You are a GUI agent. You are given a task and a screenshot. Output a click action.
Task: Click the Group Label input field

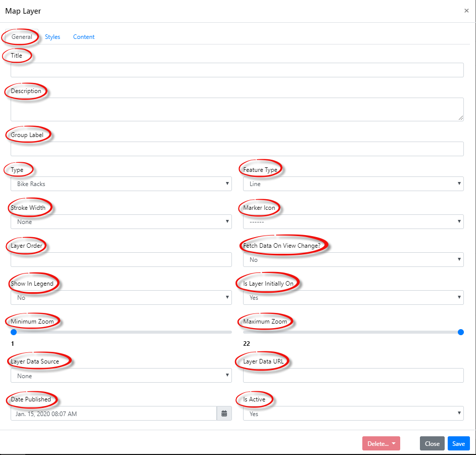pos(237,149)
